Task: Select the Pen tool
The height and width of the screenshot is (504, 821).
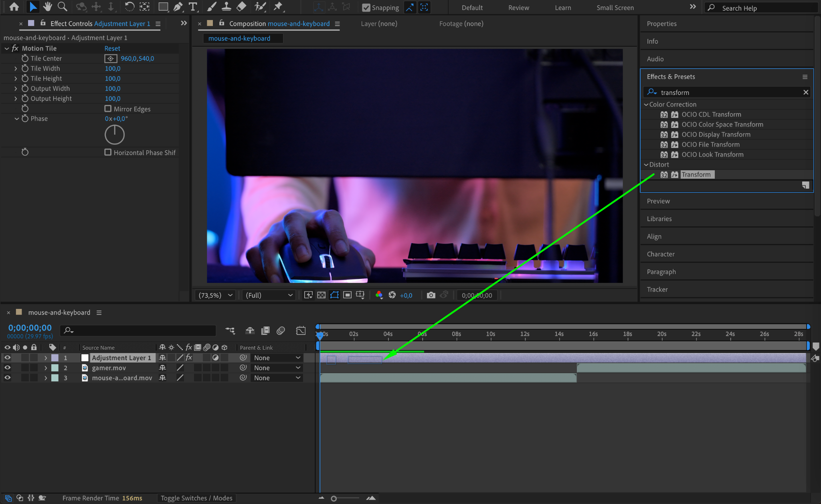Action: click(x=178, y=7)
